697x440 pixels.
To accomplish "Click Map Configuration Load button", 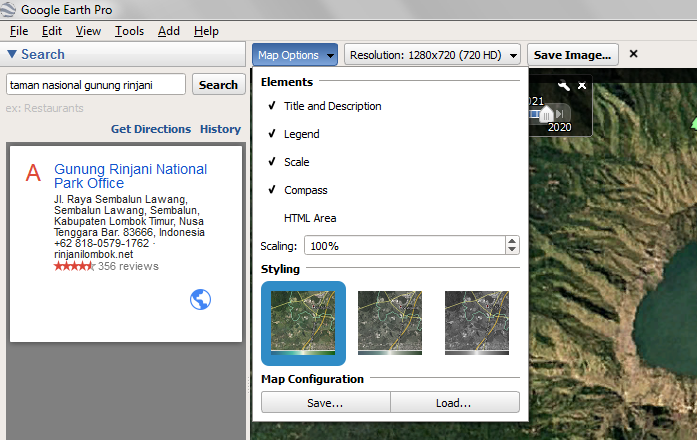I will (x=454, y=403).
